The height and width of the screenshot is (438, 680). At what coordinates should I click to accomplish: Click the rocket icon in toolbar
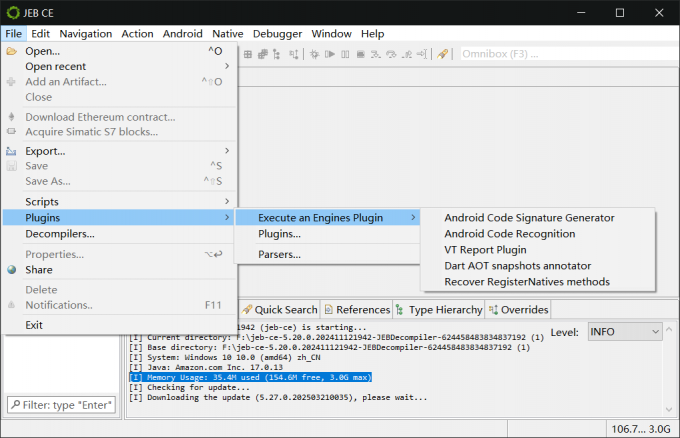(x=442, y=54)
